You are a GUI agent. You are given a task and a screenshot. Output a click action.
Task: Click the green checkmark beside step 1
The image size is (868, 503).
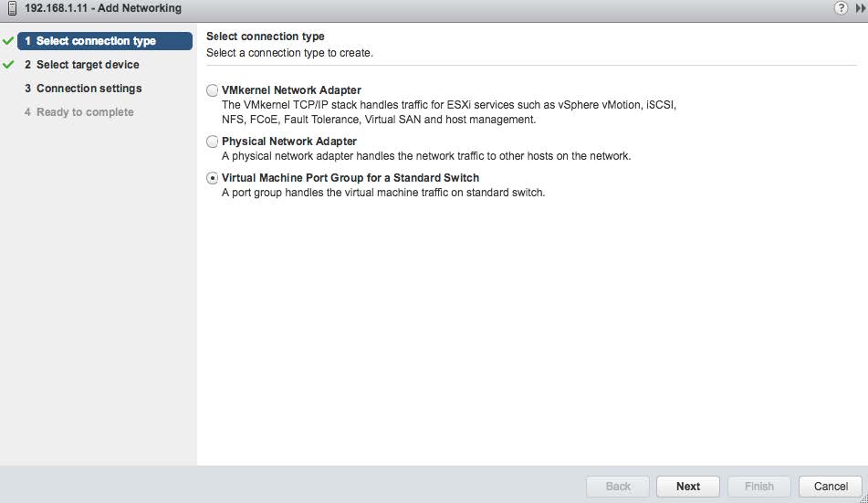coord(9,41)
